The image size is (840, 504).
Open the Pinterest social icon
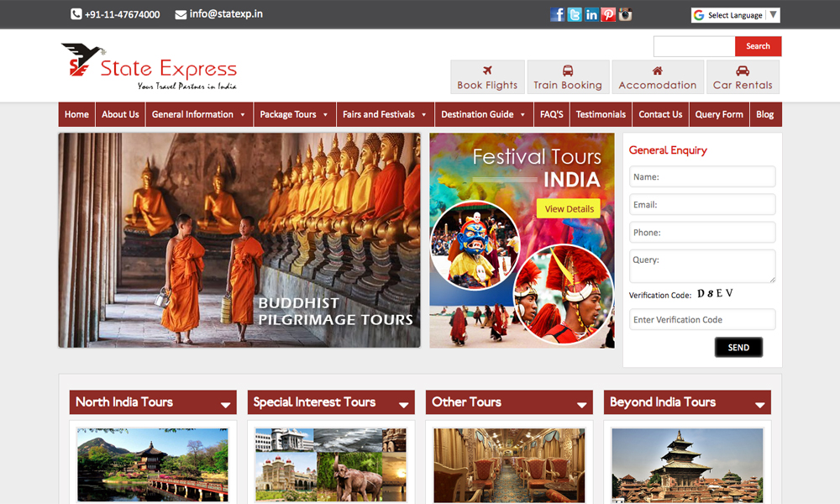(x=608, y=14)
